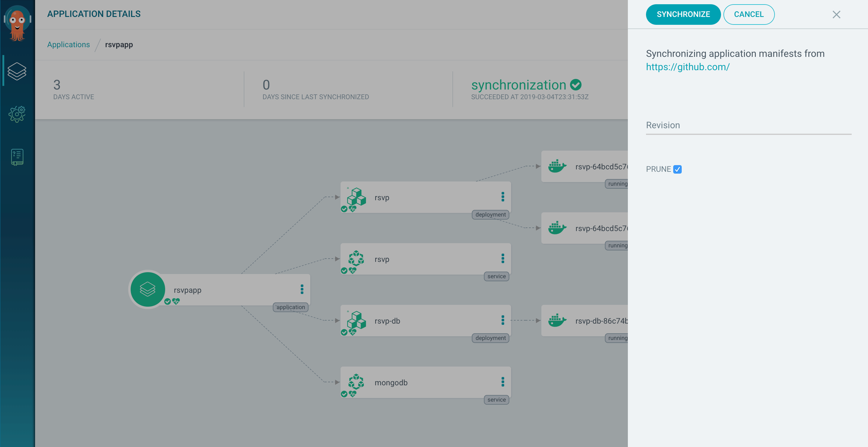Open the Applications layers icon in sidebar
The height and width of the screenshot is (447, 868).
pyautogui.click(x=17, y=71)
